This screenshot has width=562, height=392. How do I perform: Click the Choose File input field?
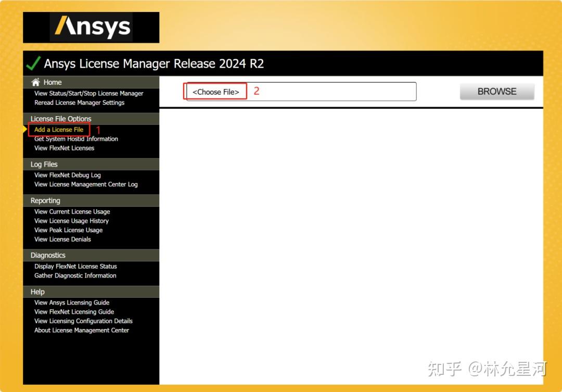[x=215, y=92]
